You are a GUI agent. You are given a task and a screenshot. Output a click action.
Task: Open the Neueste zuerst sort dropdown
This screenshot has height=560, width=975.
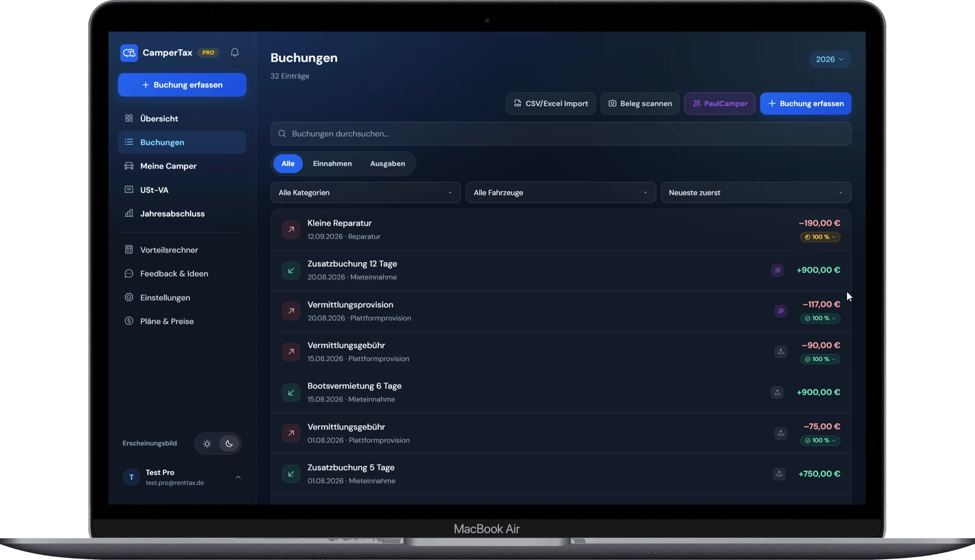pyautogui.click(x=756, y=192)
